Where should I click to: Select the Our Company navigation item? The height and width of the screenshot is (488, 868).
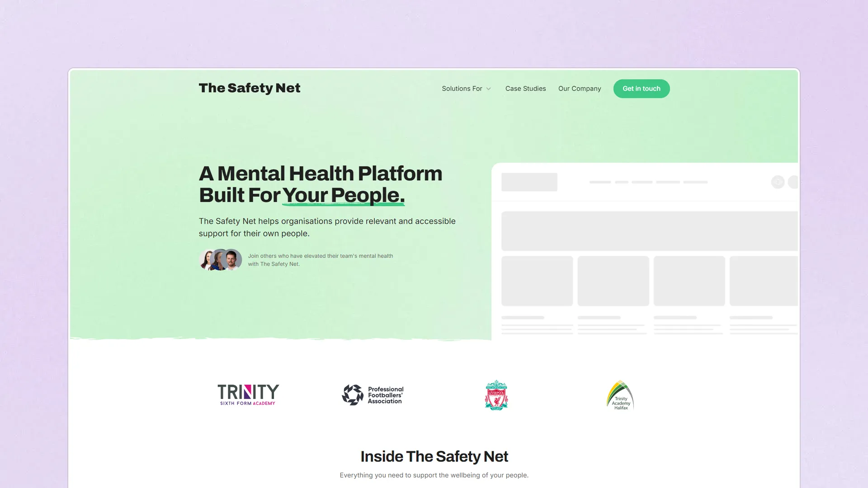(x=580, y=88)
